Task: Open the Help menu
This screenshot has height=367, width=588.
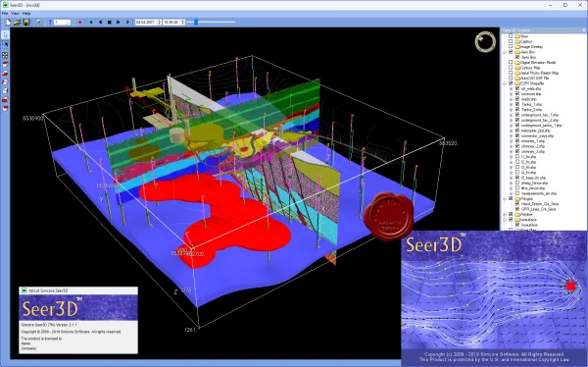Action: point(26,13)
